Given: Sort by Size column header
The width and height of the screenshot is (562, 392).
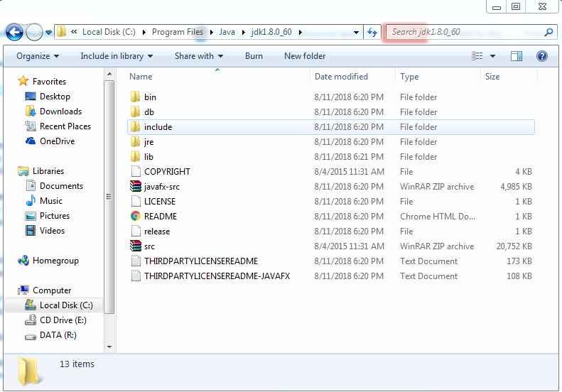Looking at the screenshot, I should click(x=492, y=77).
